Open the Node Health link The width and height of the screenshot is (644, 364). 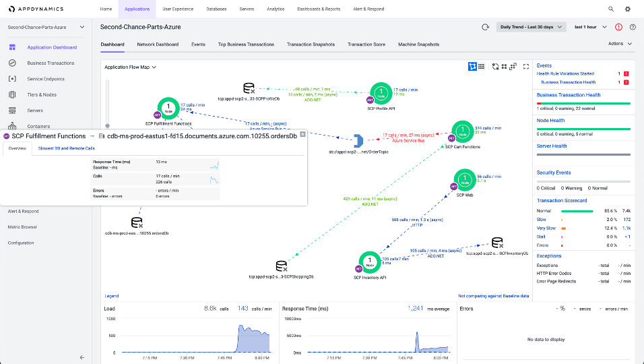coord(550,121)
